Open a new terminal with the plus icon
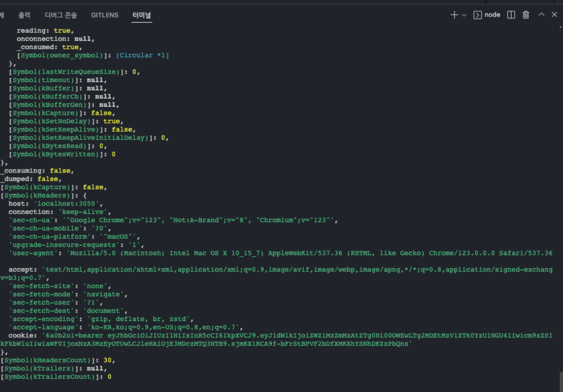Viewport: 563px width, 392px height. point(454,15)
